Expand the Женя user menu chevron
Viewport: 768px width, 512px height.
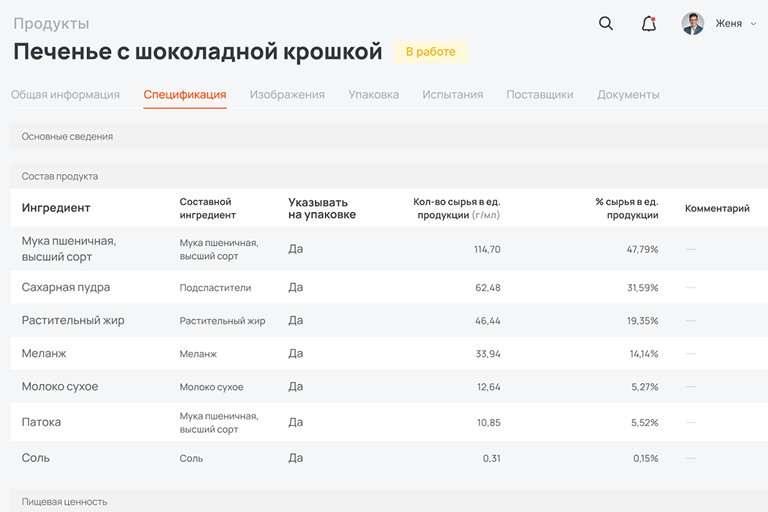(x=753, y=24)
